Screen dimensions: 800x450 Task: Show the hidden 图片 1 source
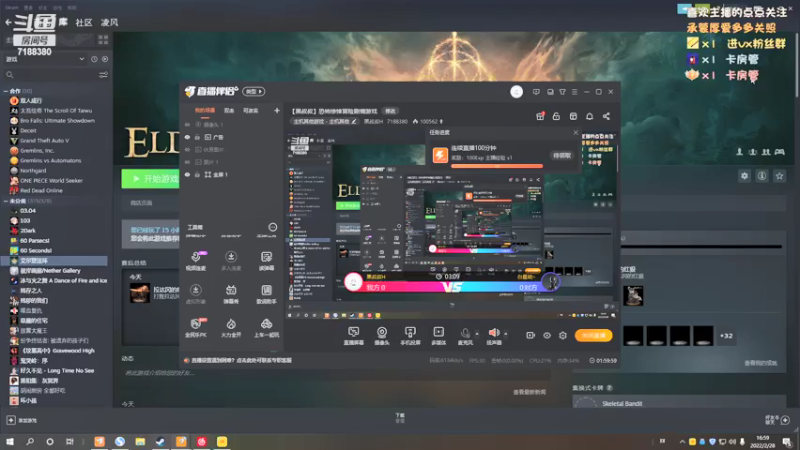pos(187,162)
